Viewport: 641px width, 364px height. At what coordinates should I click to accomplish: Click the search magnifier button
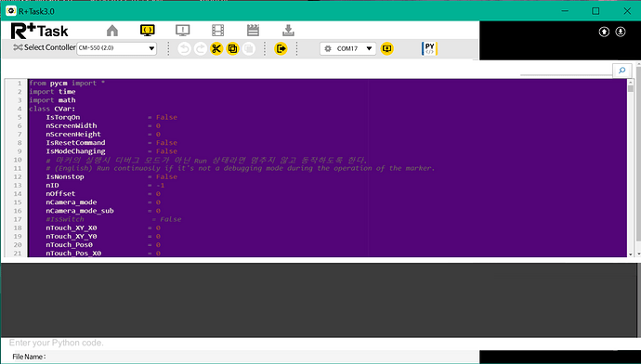tap(621, 71)
